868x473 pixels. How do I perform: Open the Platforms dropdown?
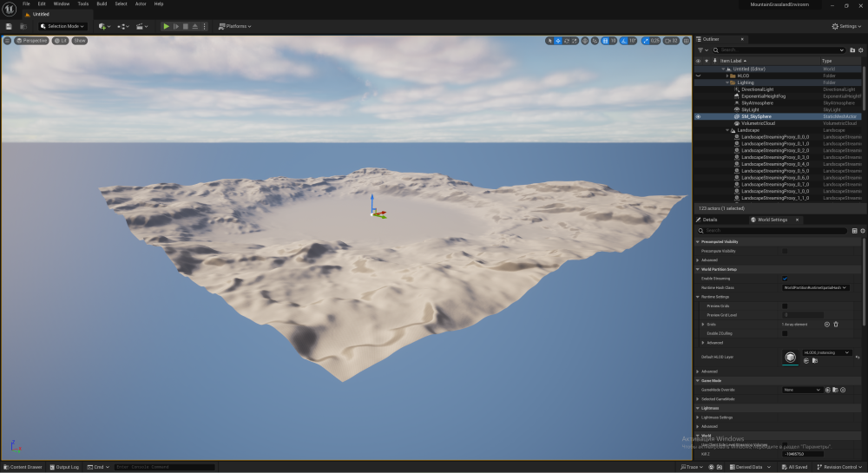(234, 26)
